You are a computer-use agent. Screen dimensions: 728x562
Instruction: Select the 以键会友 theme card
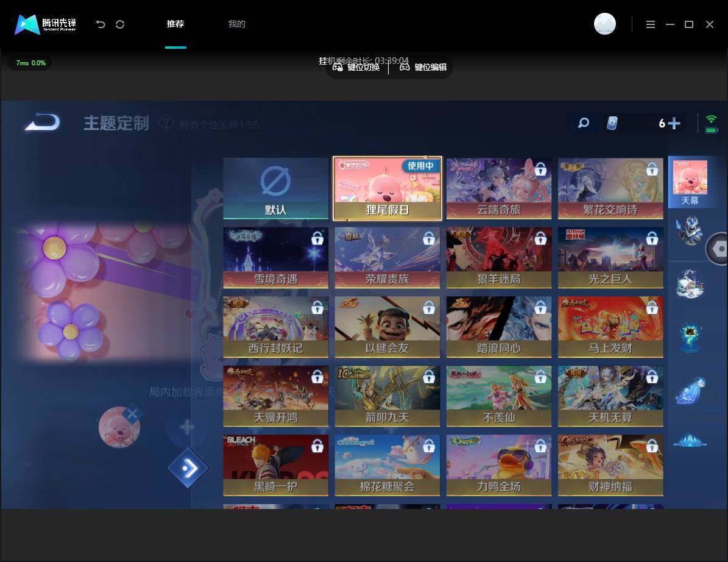click(387, 327)
